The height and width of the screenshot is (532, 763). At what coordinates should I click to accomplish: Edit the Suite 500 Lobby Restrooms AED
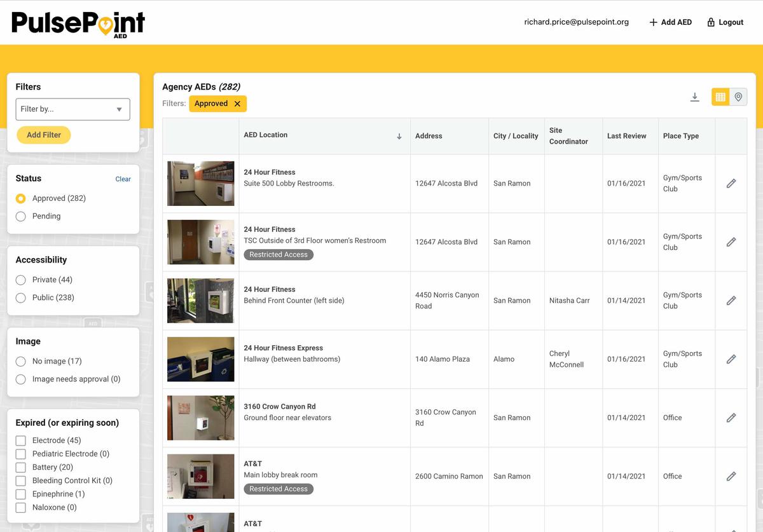click(x=731, y=184)
